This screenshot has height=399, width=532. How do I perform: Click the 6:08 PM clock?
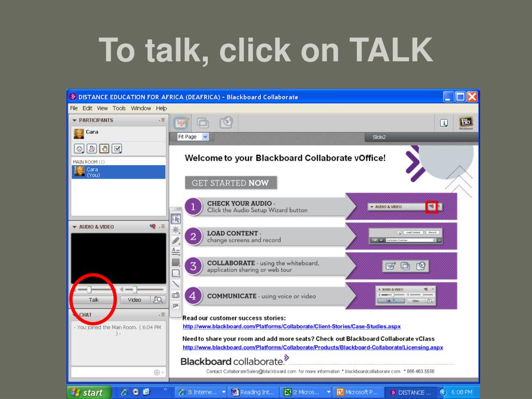461,392
